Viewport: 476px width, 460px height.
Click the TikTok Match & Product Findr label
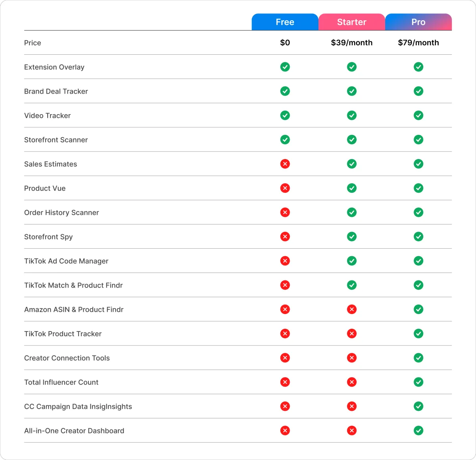(x=73, y=285)
